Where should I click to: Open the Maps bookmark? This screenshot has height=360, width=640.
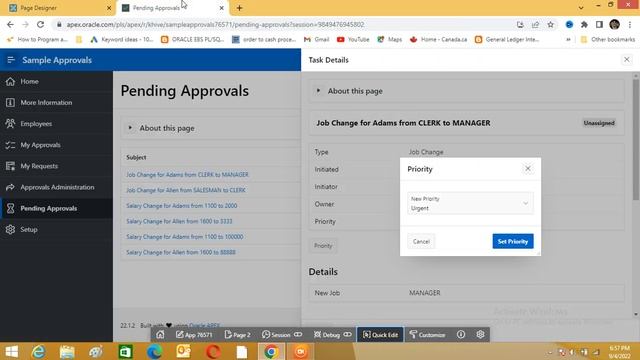390,40
